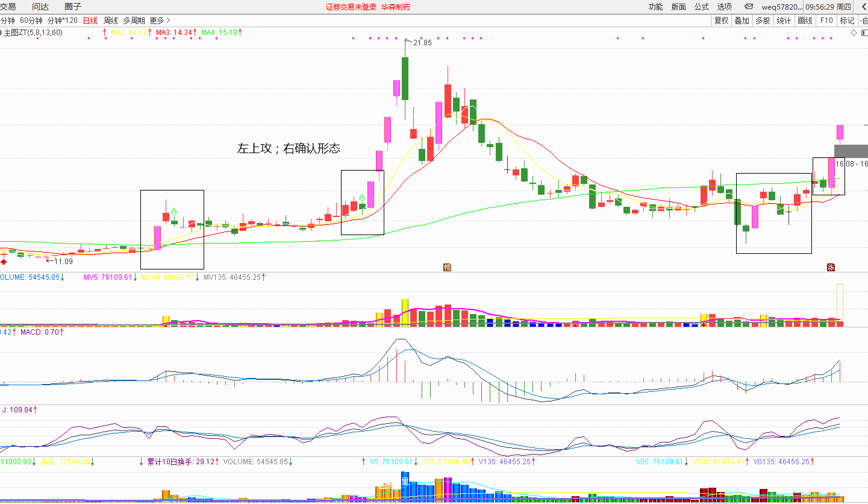Click the V0135: 46455.25 label
868x504 pixels.
781,462
